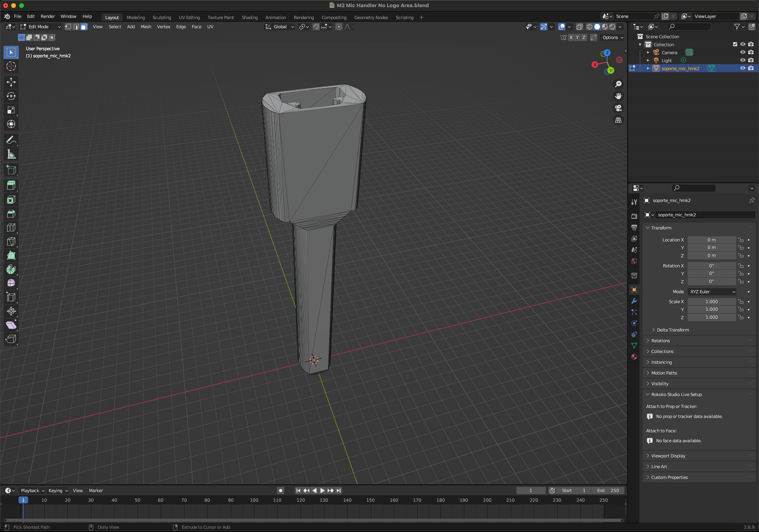Click the Options button in viewport header
This screenshot has width=759, height=532.
[613, 37]
